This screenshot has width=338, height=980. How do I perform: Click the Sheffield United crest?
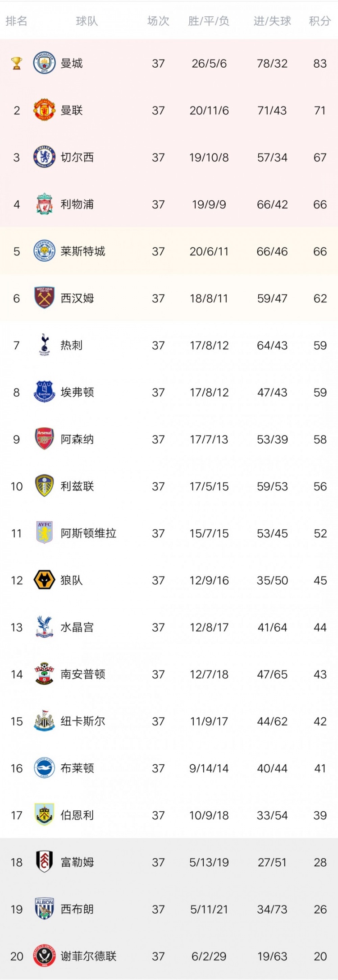coord(44,956)
